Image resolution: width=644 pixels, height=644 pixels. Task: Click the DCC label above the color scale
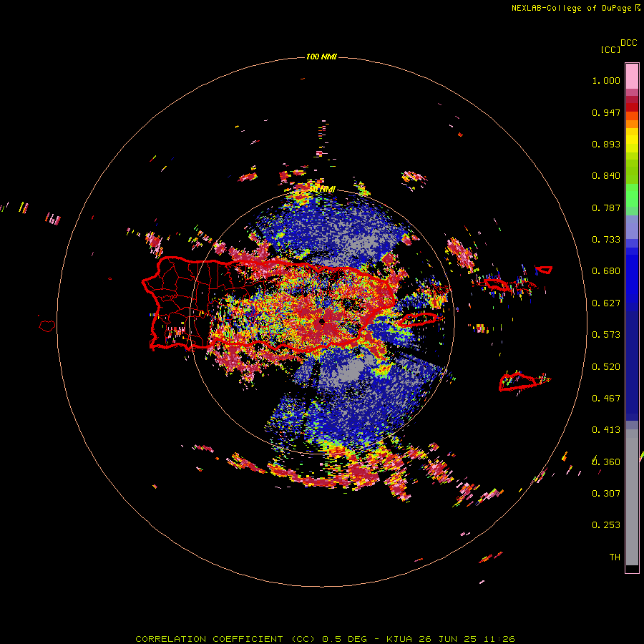point(629,43)
